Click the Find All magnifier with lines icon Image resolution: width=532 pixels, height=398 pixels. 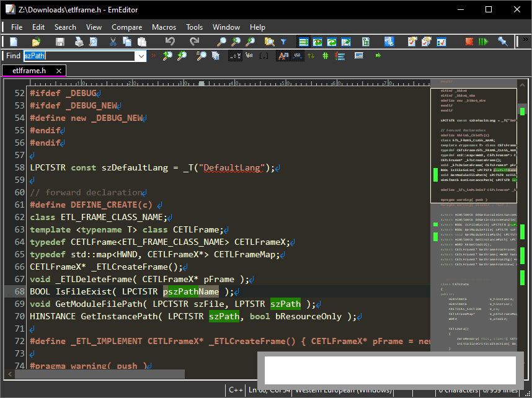tap(201, 56)
